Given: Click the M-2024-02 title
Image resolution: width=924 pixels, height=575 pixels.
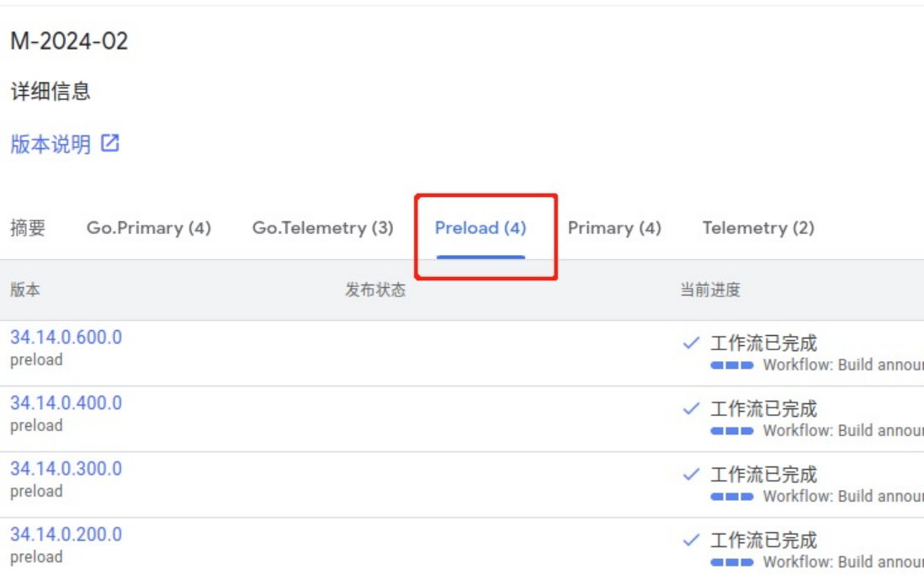Looking at the screenshot, I should pos(70,41).
